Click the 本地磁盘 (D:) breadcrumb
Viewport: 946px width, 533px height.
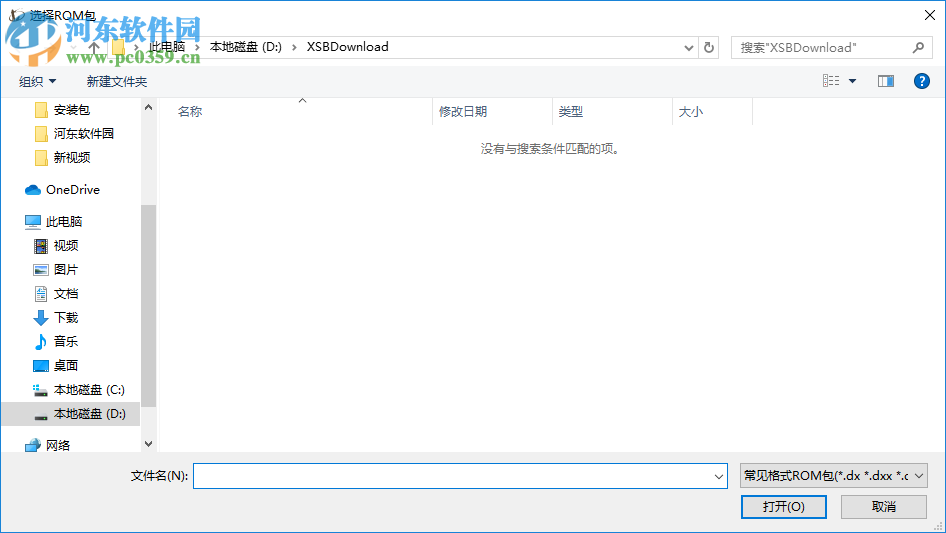pyautogui.click(x=246, y=47)
